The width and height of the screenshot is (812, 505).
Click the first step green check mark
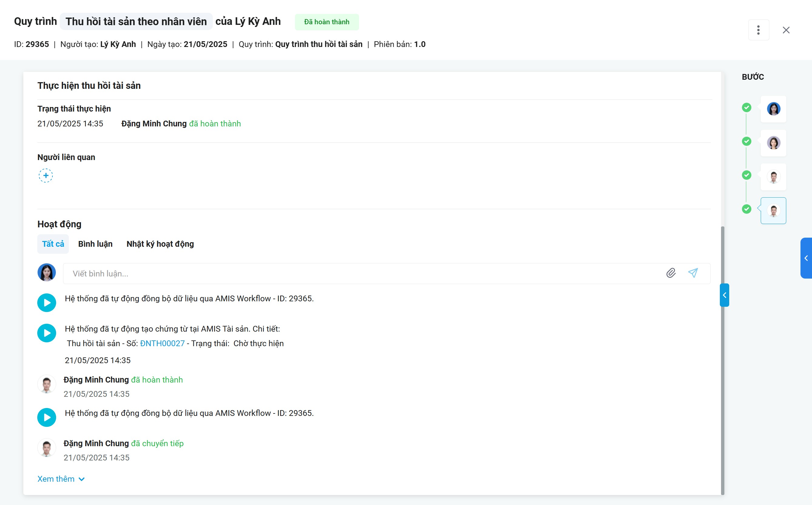coord(747,108)
